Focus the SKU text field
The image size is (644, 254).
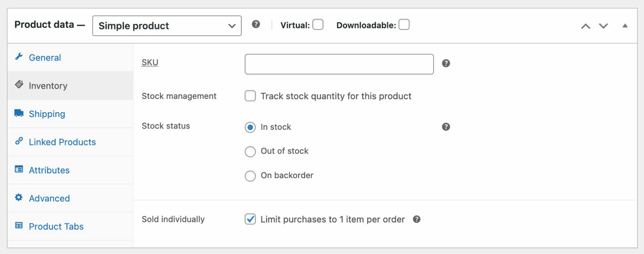tap(339, 64)
